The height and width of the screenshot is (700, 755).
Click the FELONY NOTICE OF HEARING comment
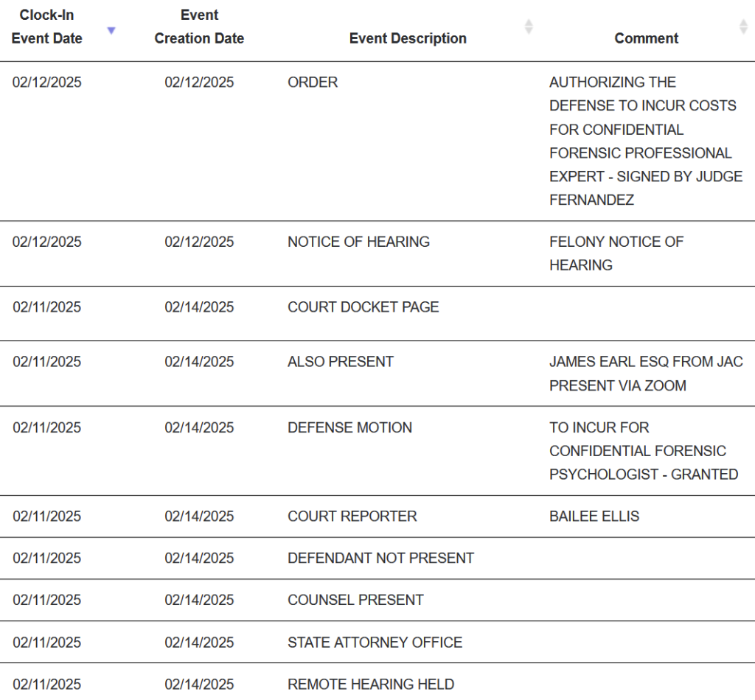[x=616, y=253]
